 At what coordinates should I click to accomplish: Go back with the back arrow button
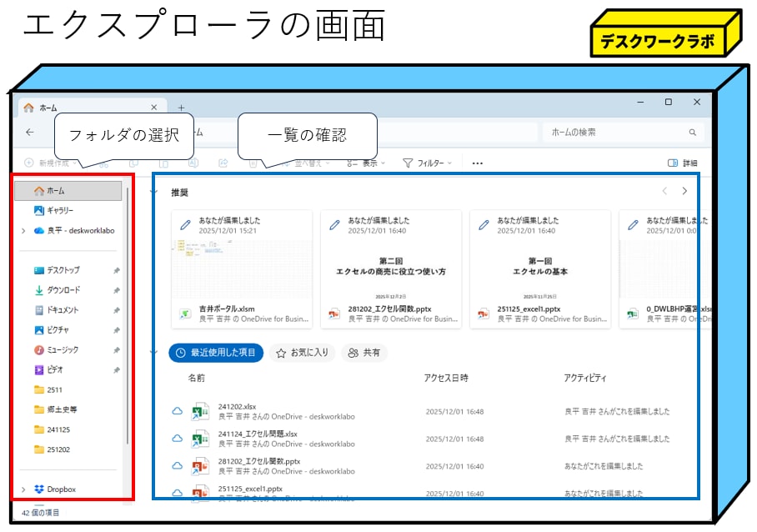click(30, 132)
